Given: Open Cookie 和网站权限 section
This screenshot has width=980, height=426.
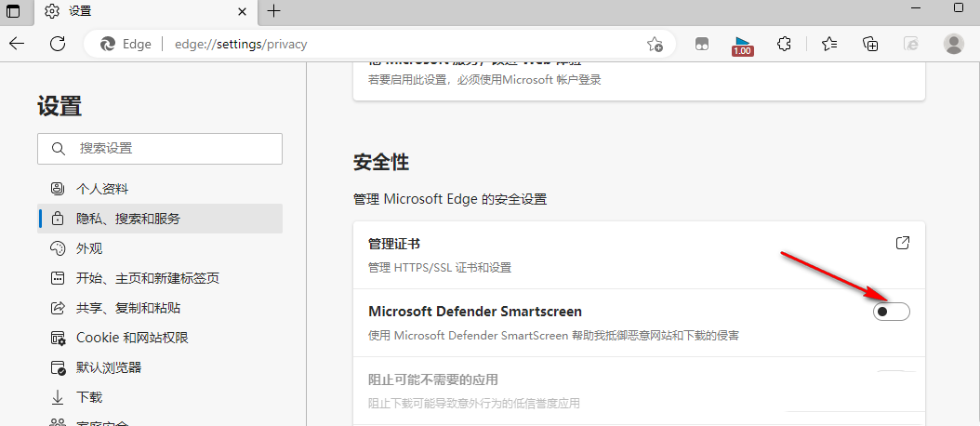Looking at the screenshot, I should point(160,338).
